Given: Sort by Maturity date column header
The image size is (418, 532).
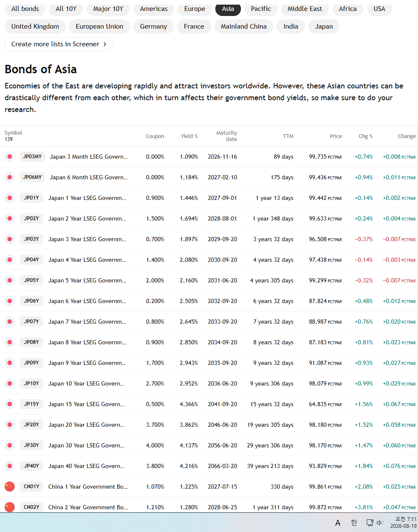Looking at the screenshot, I should coord(227,136).
